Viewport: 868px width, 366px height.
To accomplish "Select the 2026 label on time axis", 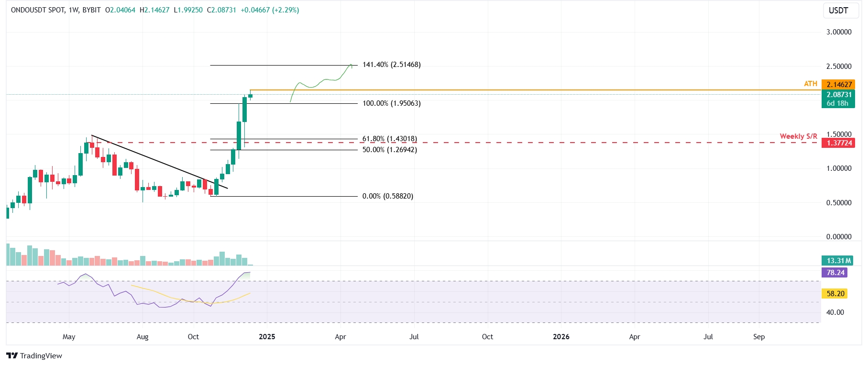I will pyautogui.click(x=561, y=337).
